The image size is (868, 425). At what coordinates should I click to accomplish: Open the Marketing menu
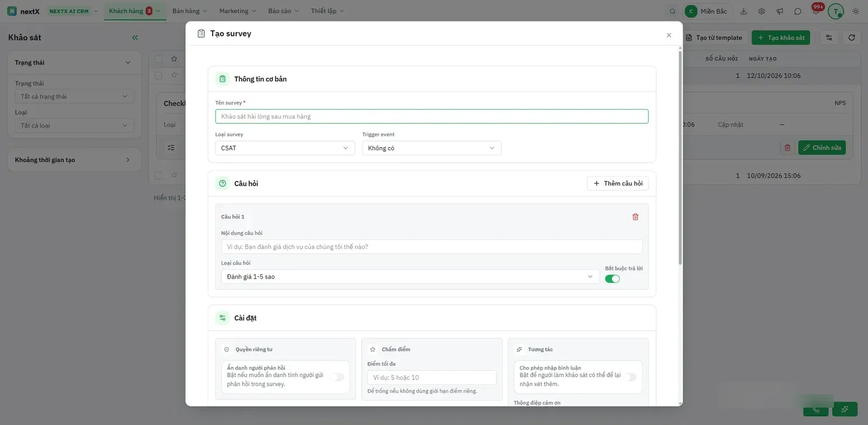click(x=238, y=11)
